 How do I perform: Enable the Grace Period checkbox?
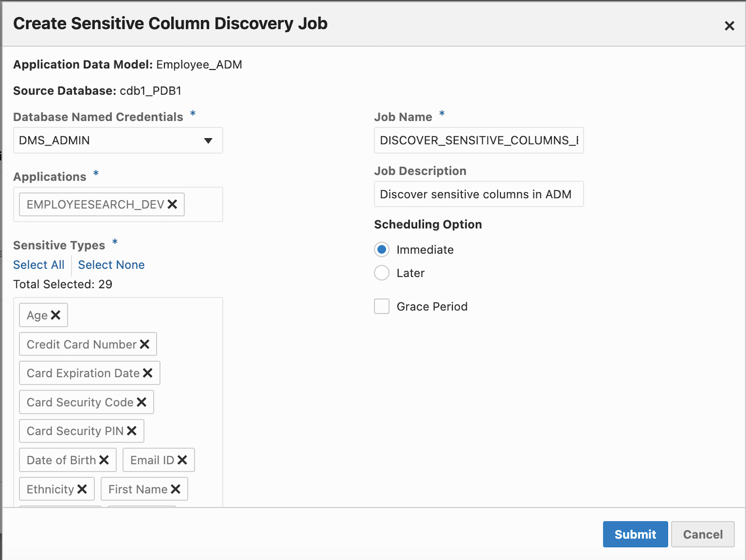tap(382, 306)
